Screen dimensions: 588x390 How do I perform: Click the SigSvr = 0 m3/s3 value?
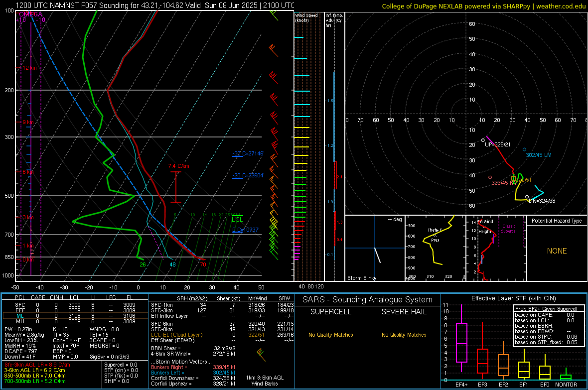point(110,357)
